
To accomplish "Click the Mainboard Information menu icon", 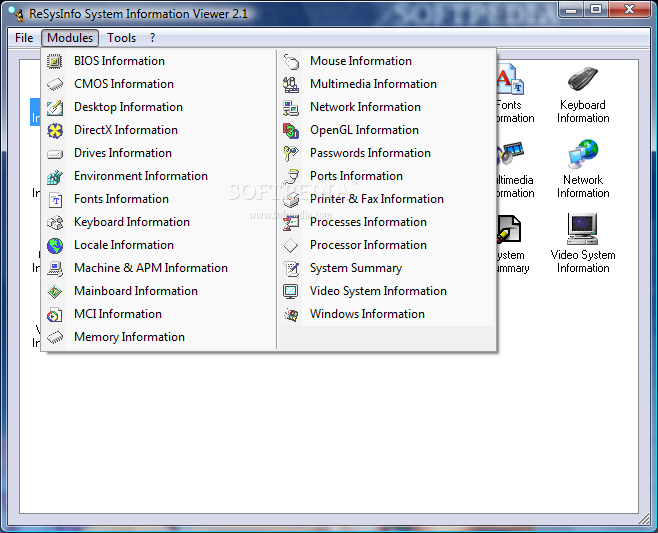I will (55, 292).
